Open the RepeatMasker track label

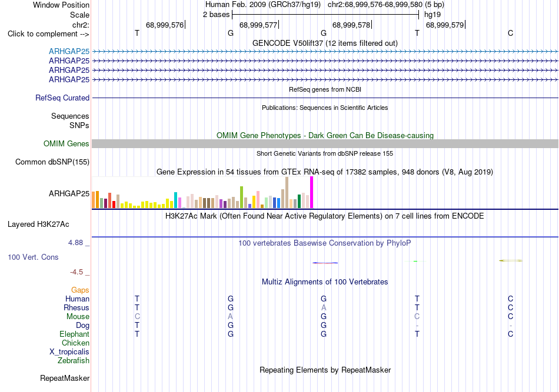pos(65,378)
